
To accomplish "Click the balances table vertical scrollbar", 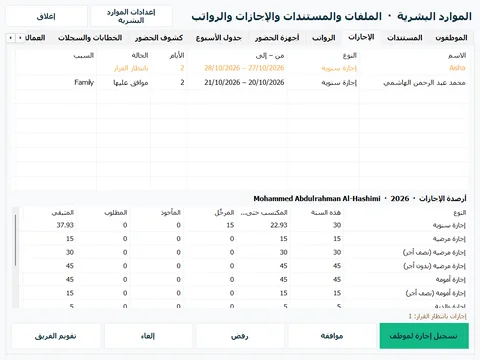I will point(15,240).
